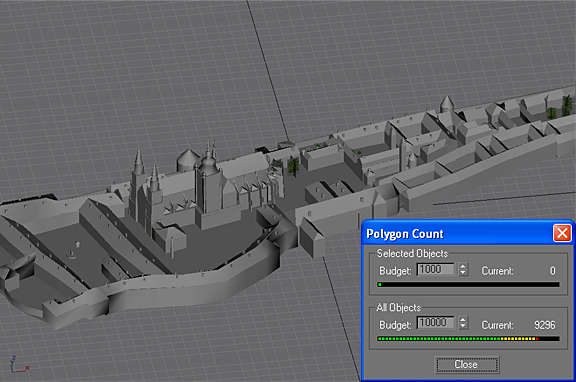Focus the Selected Objects Budget field
The image size is (576, 382).
pyautogui.click(x=436, y=270)
